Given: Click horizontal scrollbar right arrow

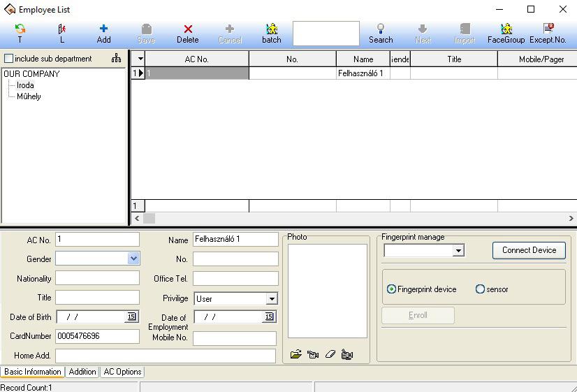Looking at the screenshot, I should (x=571, y=218).
